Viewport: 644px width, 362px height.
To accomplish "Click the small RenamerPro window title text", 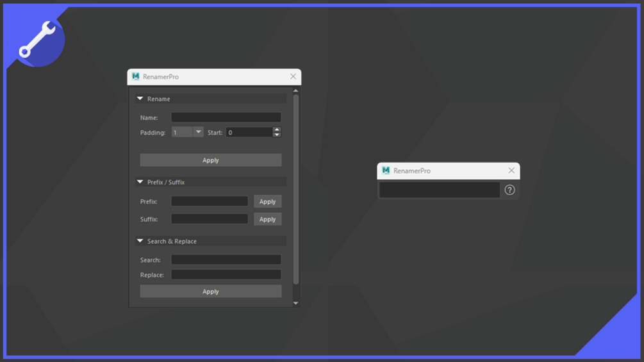I will click(x=411, y=170).
